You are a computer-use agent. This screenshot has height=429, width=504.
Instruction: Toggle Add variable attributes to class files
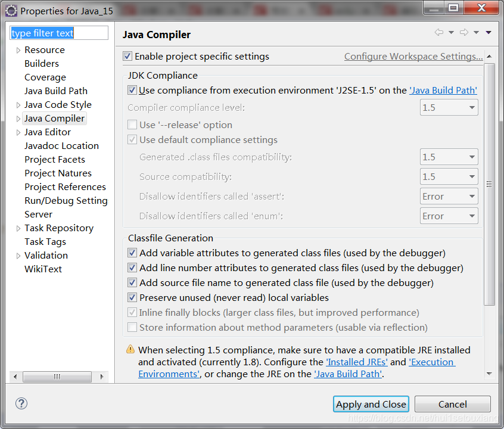coord(132,253)
